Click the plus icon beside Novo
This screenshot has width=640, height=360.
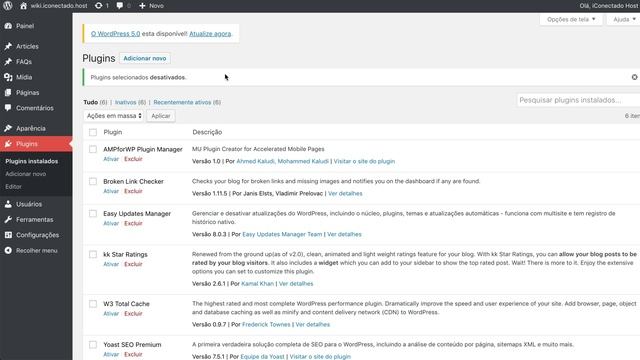click(x=142, y=6)
